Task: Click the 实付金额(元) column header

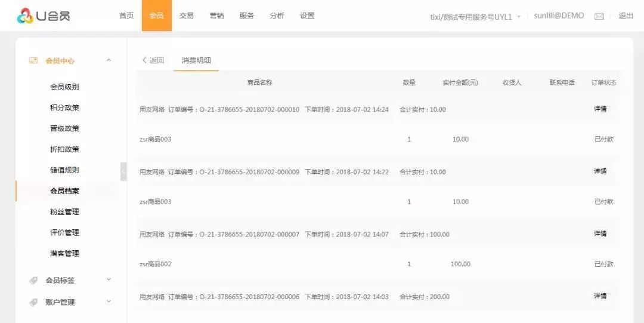Action: [460, 82]
